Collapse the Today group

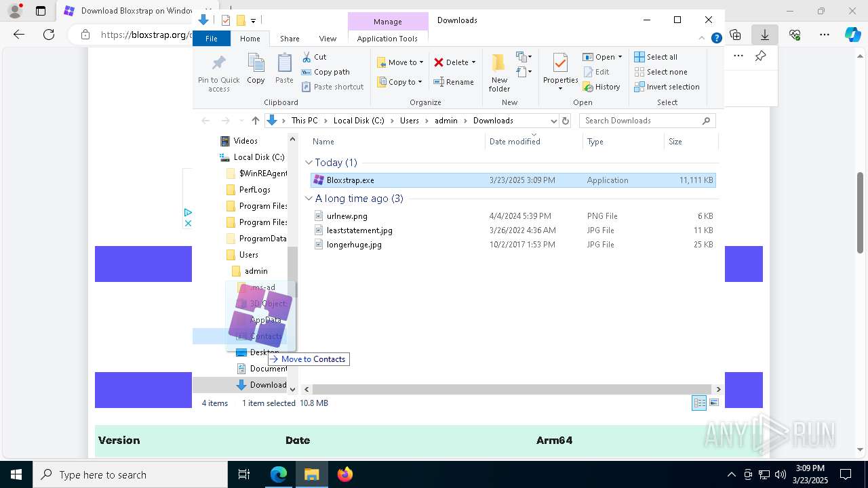(309, 163)
